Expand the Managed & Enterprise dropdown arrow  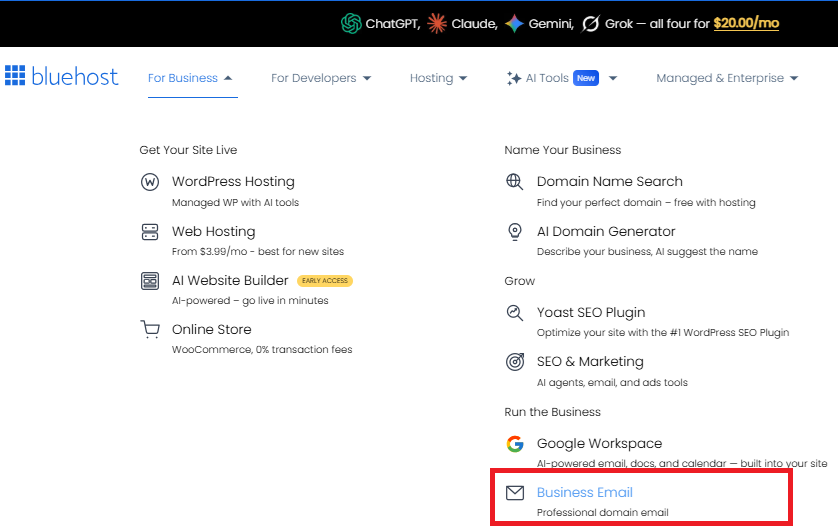(x=794, y=78)
